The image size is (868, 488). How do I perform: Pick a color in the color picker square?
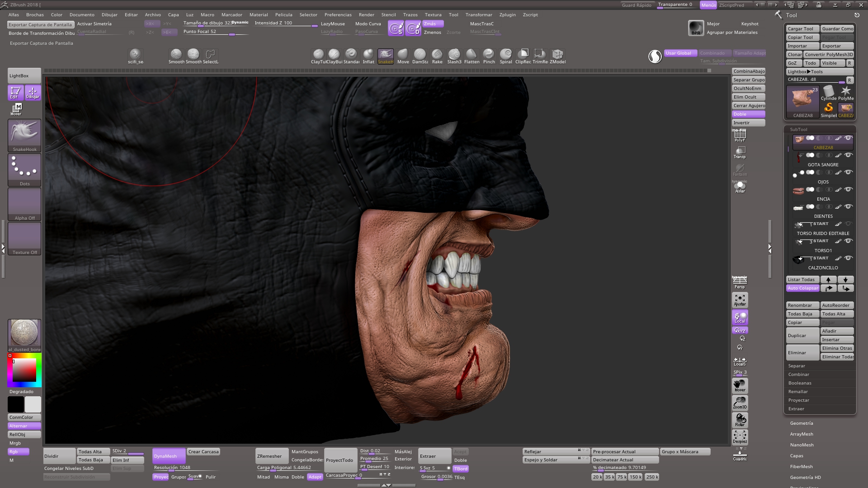coord(24,371)
